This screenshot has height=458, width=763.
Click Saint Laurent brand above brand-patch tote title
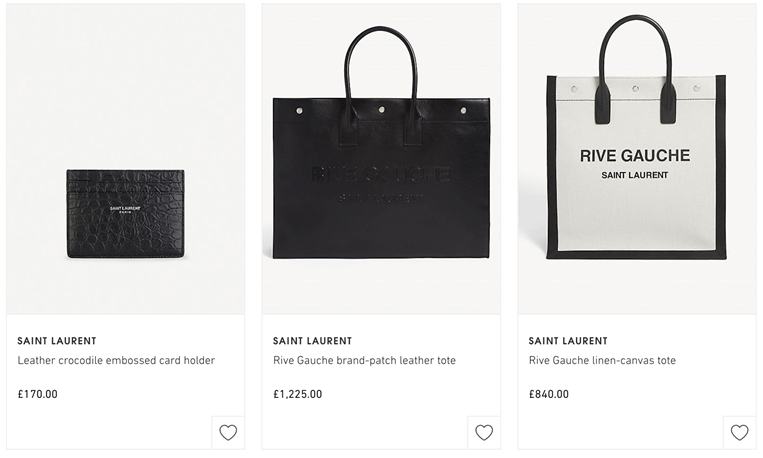tap(312, 341)
